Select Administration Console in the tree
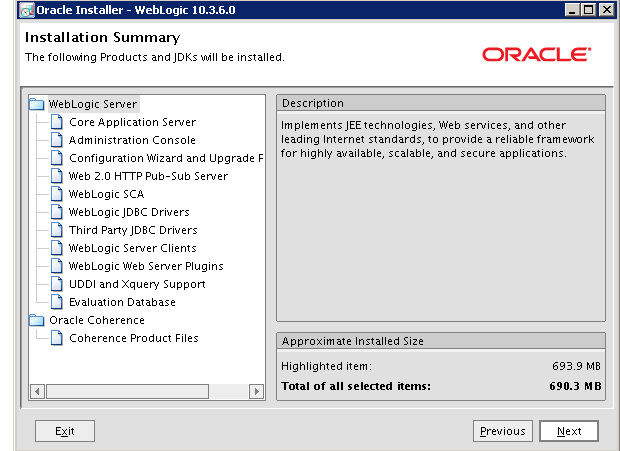Screen dimensions: 620x451 (x=132, y=140)
